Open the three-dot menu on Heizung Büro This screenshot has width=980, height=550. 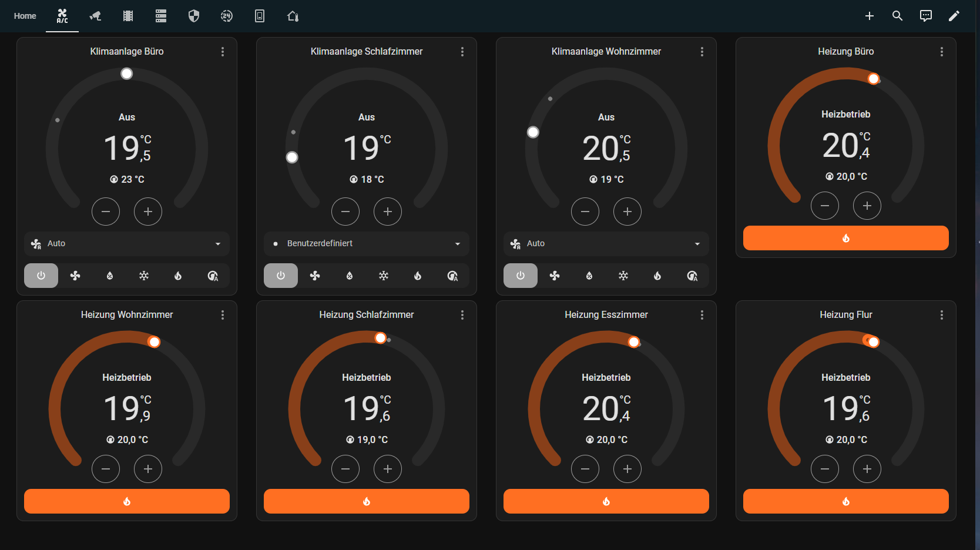pyautogui.click(x=942, y=52)
